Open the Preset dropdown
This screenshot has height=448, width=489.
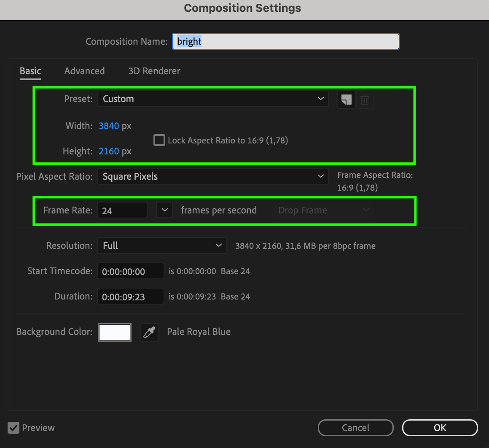(x=213, y=99)
